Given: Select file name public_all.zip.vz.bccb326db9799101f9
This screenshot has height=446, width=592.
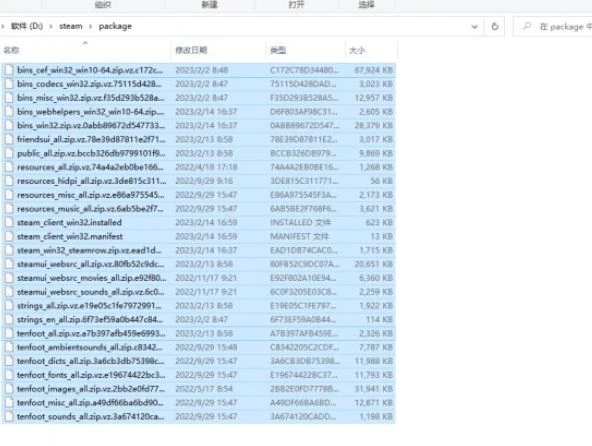Looking at the screenshot, I should 91,153.
